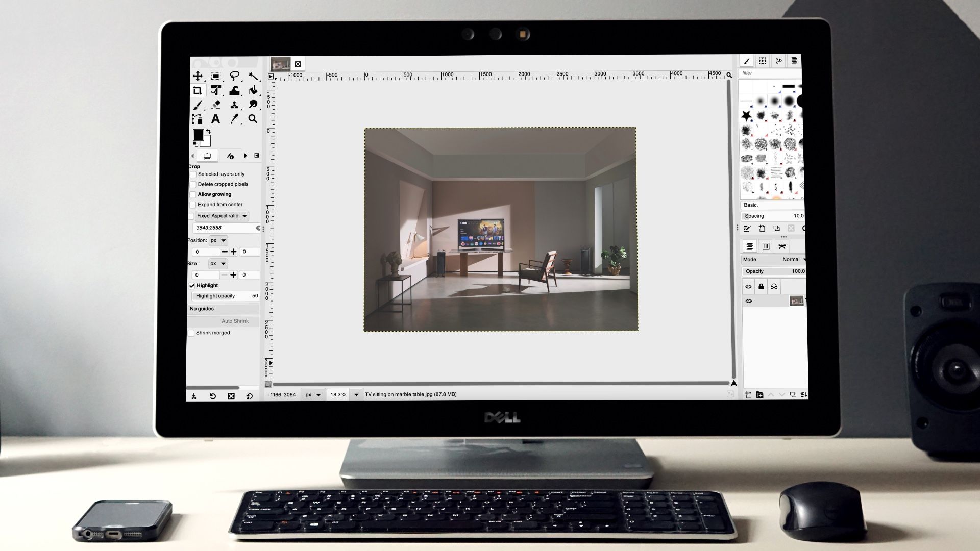Viewport: 980px width, 551px height.
Task: Open the Fixed Aspect ratio dropdown
Action: point(222,215)
